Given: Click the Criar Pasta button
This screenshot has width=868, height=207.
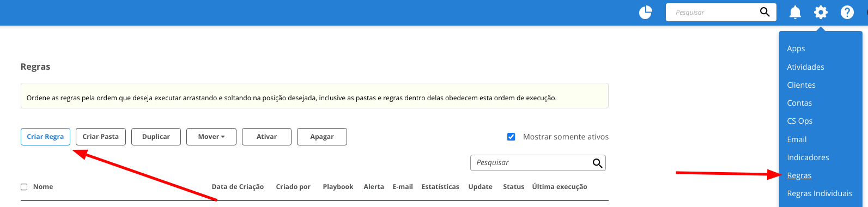Looking at the screenshot, I should tap(101, 137).
